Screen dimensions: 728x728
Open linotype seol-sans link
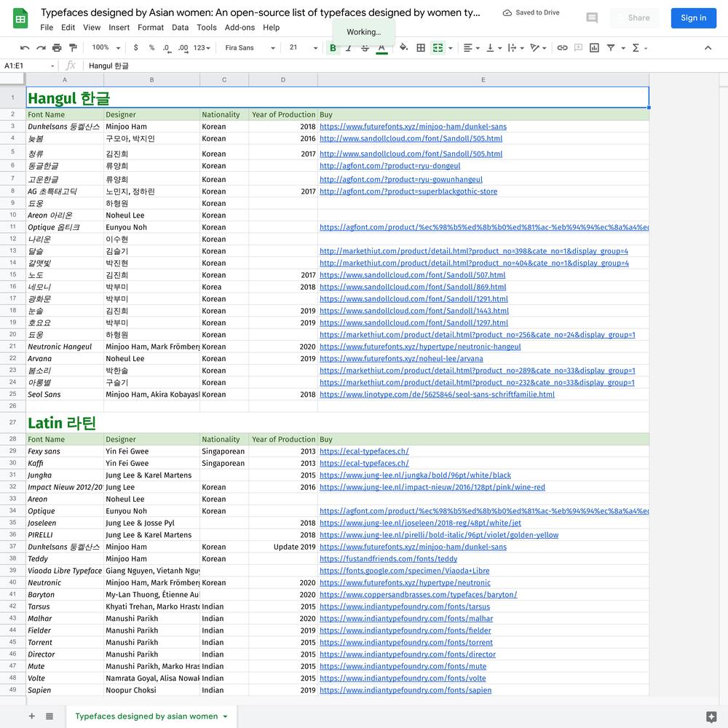click(437, 394)
